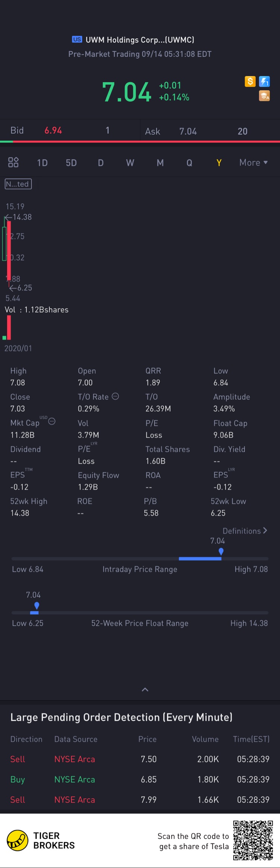Viewport: 280px width, 868px height.
Task: Toggle the N...ted adjustment label
Action: (18, 184)
